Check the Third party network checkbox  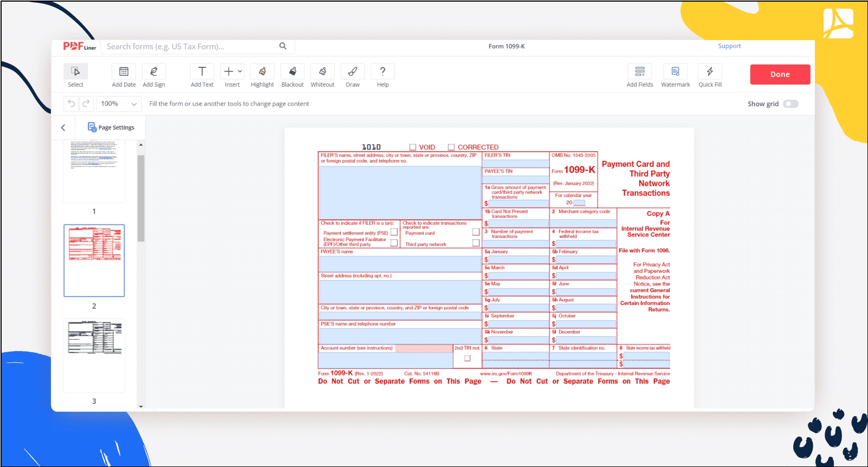pyautogui.click(x=476, y=243)
